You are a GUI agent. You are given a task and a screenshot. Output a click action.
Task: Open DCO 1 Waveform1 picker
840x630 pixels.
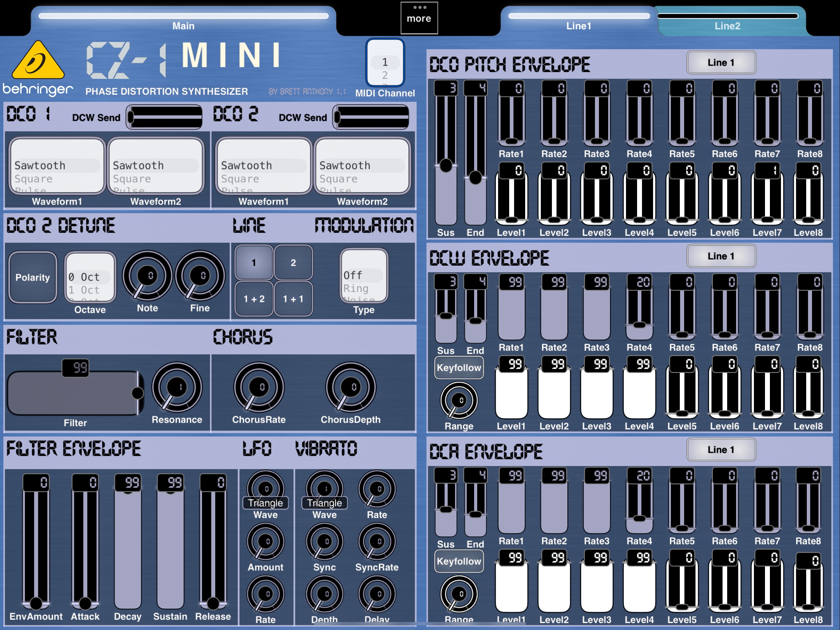click(57, 166)
